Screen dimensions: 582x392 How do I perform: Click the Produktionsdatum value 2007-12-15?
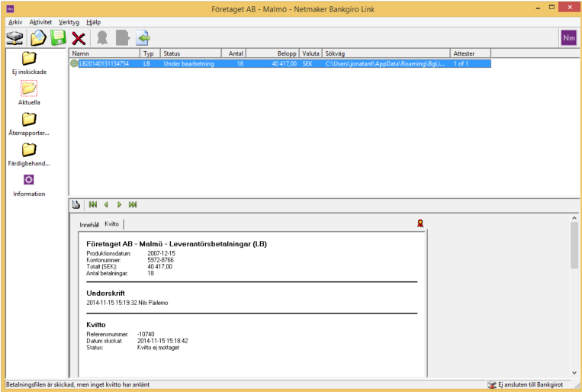(161, 253)
